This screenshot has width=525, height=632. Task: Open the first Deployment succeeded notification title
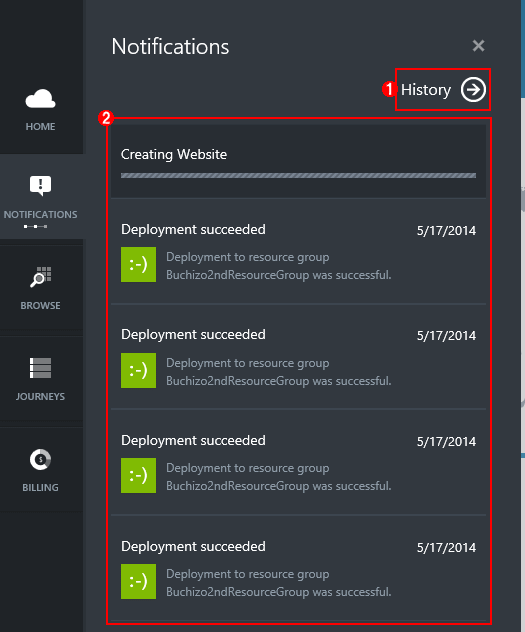pos(193,230)
